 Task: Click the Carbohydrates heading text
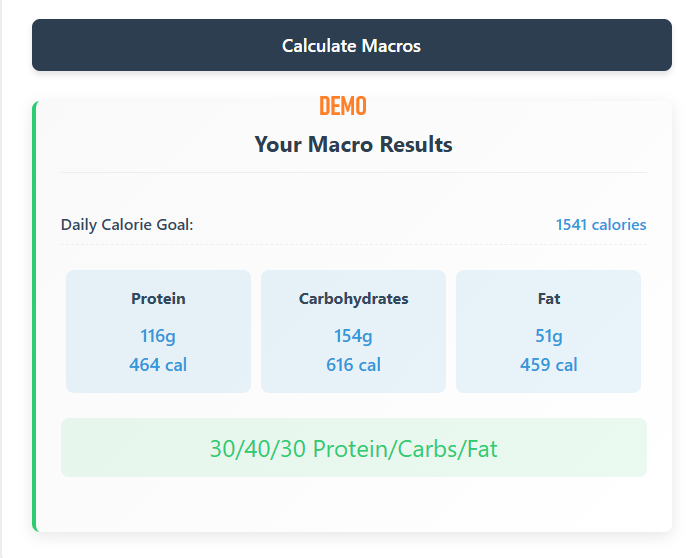tap(354, 299)
